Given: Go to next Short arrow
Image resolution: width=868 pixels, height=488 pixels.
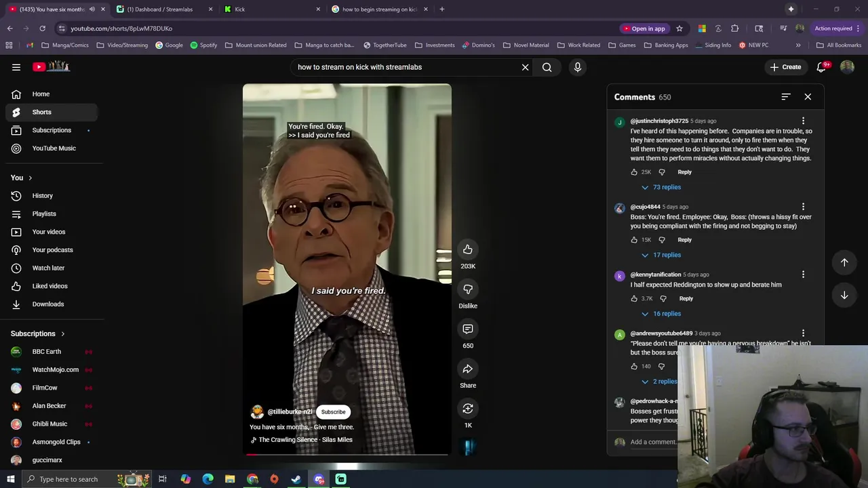Looking at the screenshot, I should pyautogui.click(x=844, y=295).
